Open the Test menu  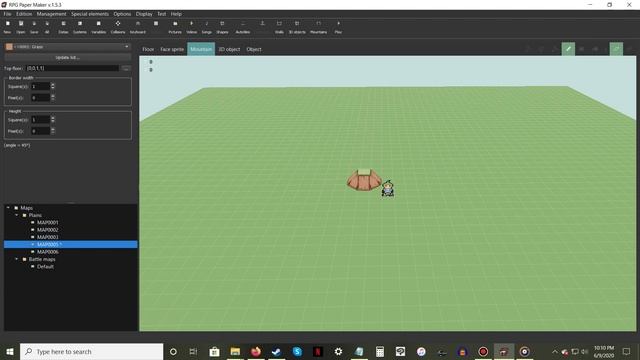(162, 14)
